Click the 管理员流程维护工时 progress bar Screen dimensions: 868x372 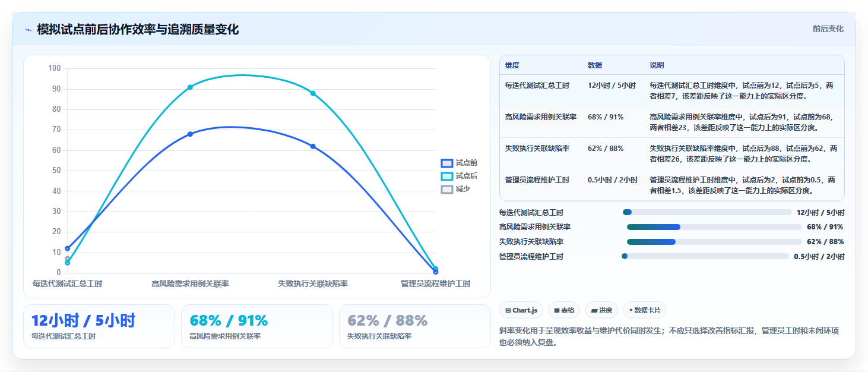pyautogui.click(x=705, y=256)
